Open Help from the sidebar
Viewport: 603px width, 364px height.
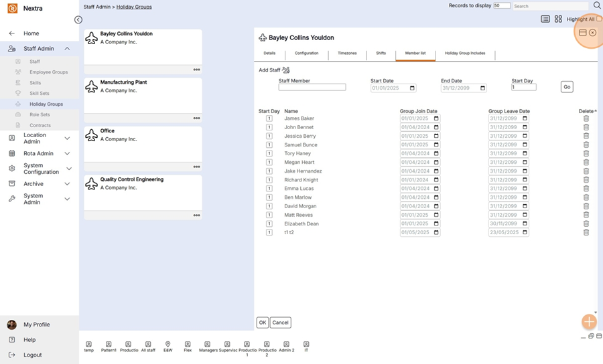tap(29, 340)
